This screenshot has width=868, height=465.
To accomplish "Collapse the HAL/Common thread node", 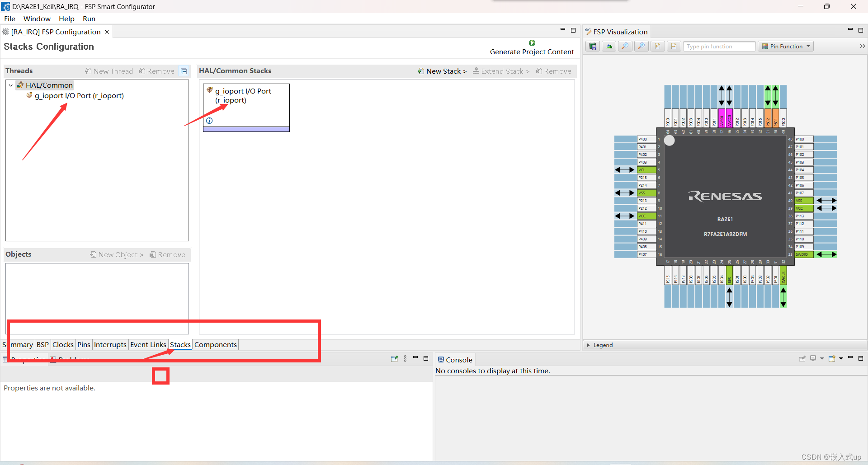I will 11,85.
